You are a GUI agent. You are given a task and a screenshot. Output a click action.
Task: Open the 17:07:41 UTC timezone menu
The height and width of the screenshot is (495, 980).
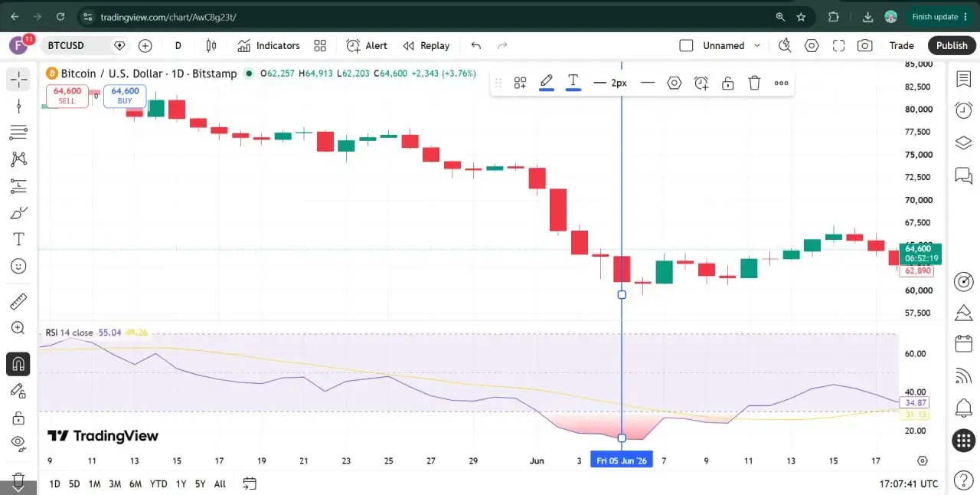click(x=909, y=484)
